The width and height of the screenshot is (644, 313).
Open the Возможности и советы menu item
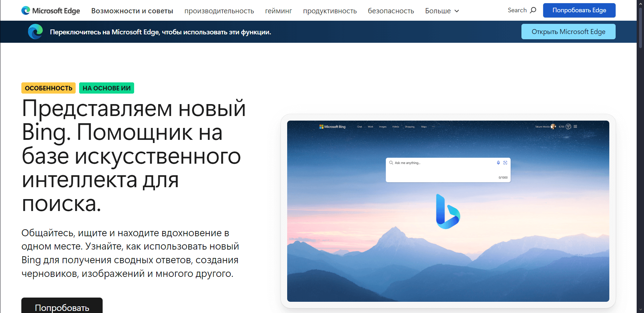[132, 11]
